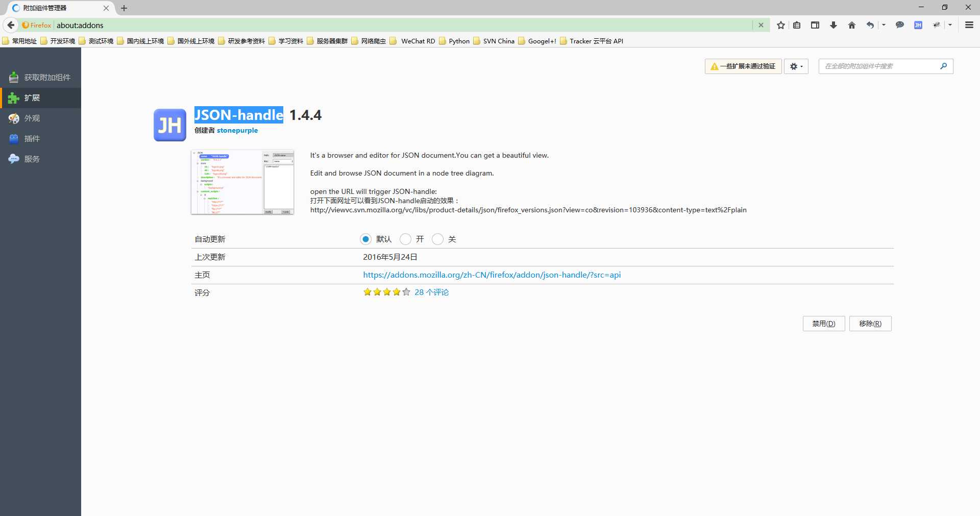Select the 插件 category

(x=40, y=139)
